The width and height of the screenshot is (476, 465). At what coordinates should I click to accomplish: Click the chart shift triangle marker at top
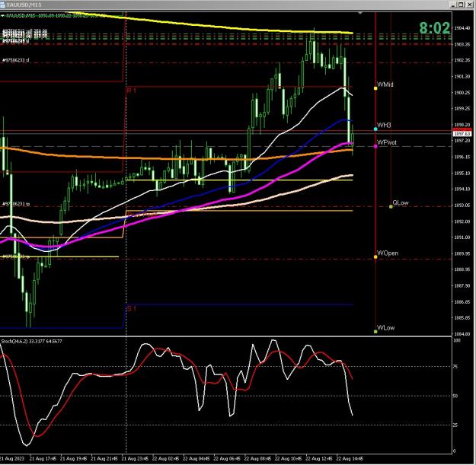[x=360, y=13]
